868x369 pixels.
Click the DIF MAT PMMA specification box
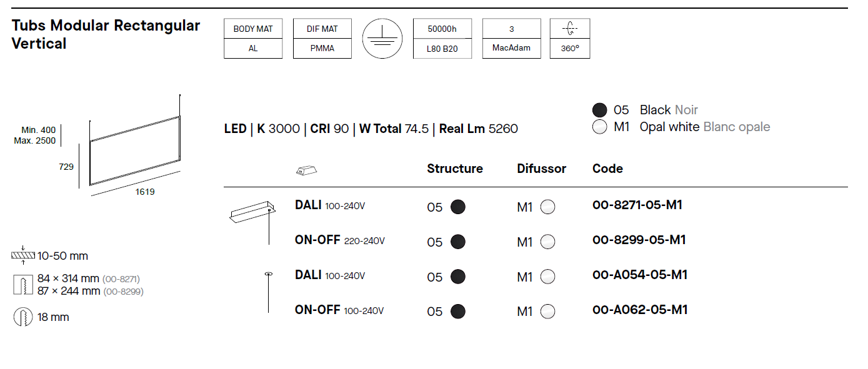click(322, 39)
